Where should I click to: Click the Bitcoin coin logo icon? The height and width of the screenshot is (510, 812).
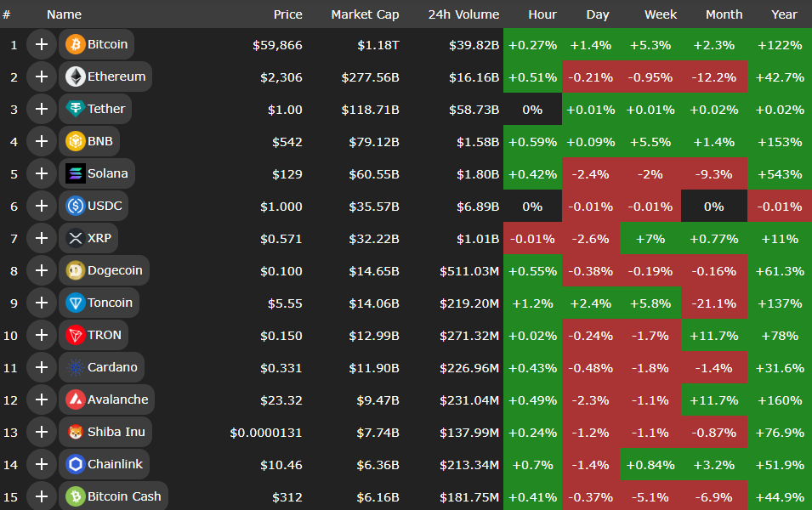(75, 44)
